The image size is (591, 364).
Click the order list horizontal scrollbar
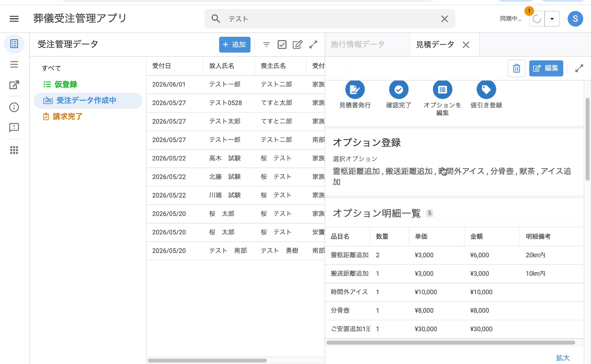click(x=207, y=360)
